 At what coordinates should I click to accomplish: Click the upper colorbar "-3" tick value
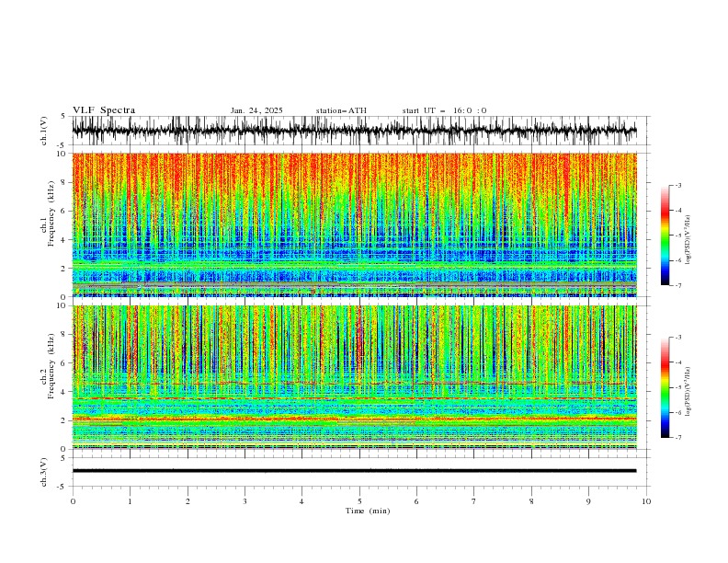[x=678, y=185]
